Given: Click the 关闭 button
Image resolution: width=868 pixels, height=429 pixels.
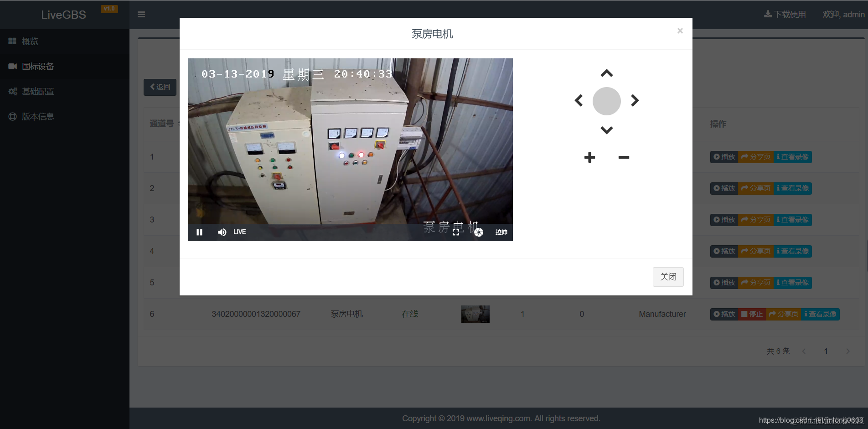Looking at the screenshot, I should click(x=668, y=277).
